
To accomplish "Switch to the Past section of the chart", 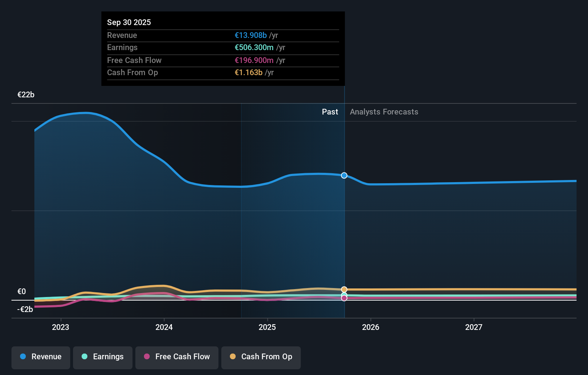I will [330, 112].
